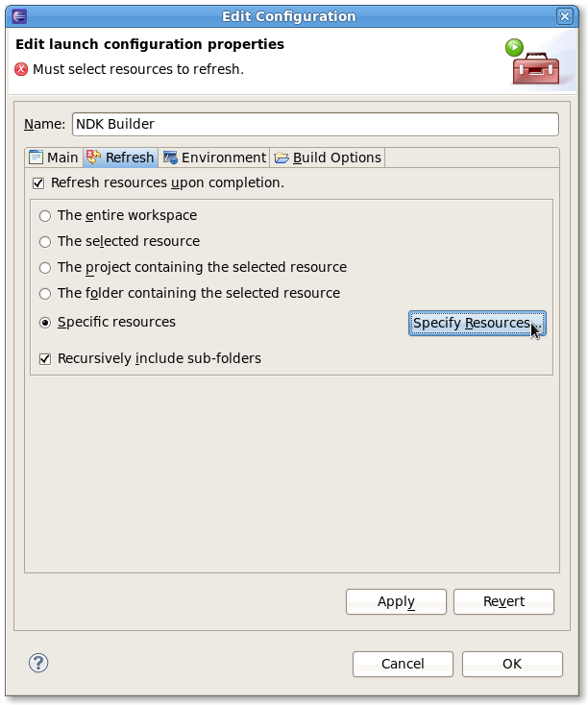This screenshot has width=588, height=705.
Task: Click the Eclipse window menu icon
Action: (20, 16)
